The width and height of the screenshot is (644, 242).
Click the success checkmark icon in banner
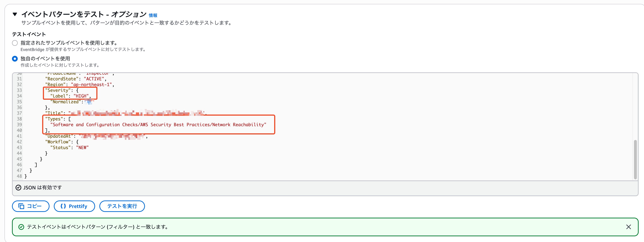(x=21, y=227)
